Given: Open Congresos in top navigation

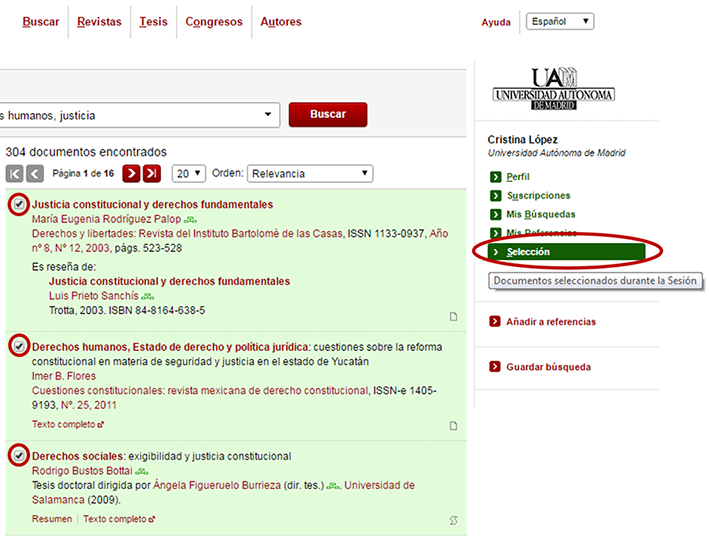Looking at the screenshot, I should pos(214,22).
